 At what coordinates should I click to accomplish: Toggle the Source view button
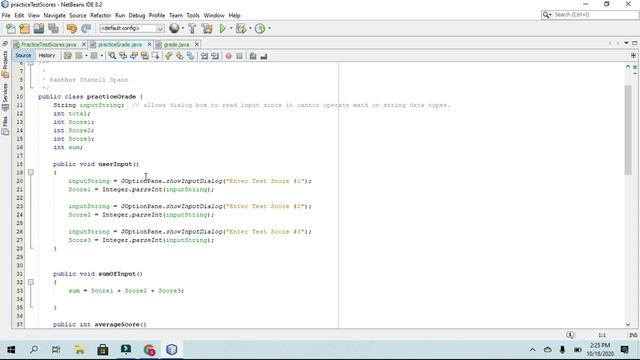pyautogui.click(x=23, y=56)
